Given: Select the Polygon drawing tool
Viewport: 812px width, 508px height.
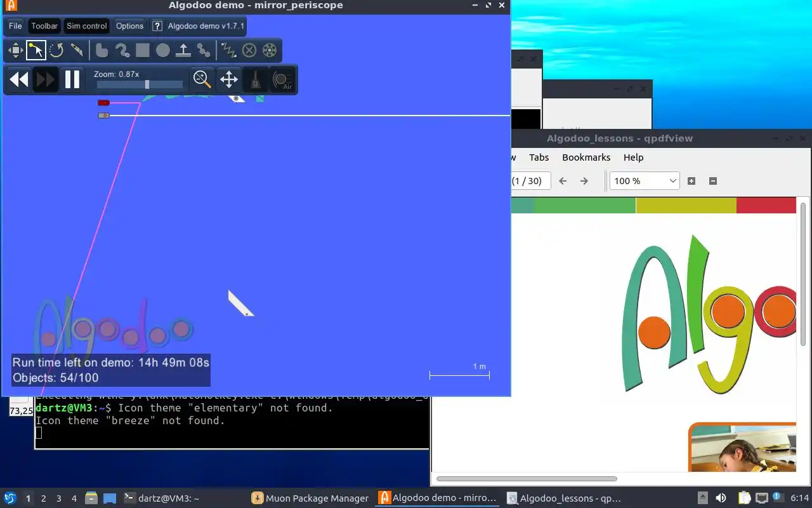Looking at the screenshot, I should click(101, 50).
